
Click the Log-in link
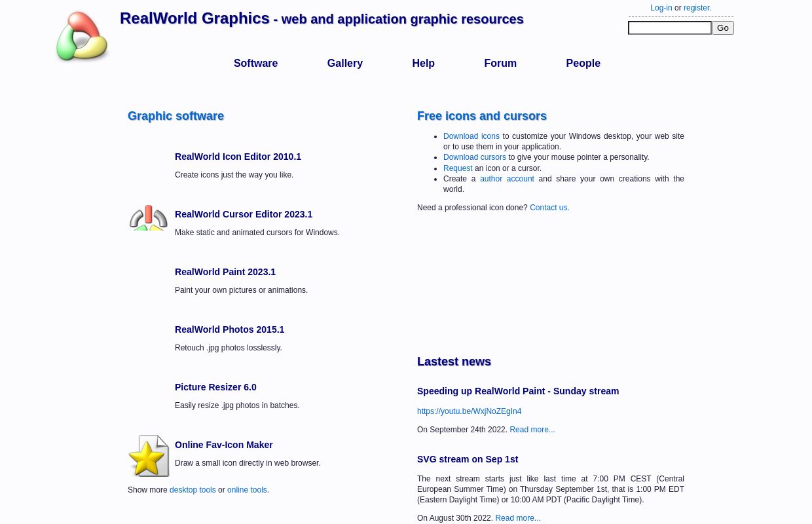[x=661, y=8]
